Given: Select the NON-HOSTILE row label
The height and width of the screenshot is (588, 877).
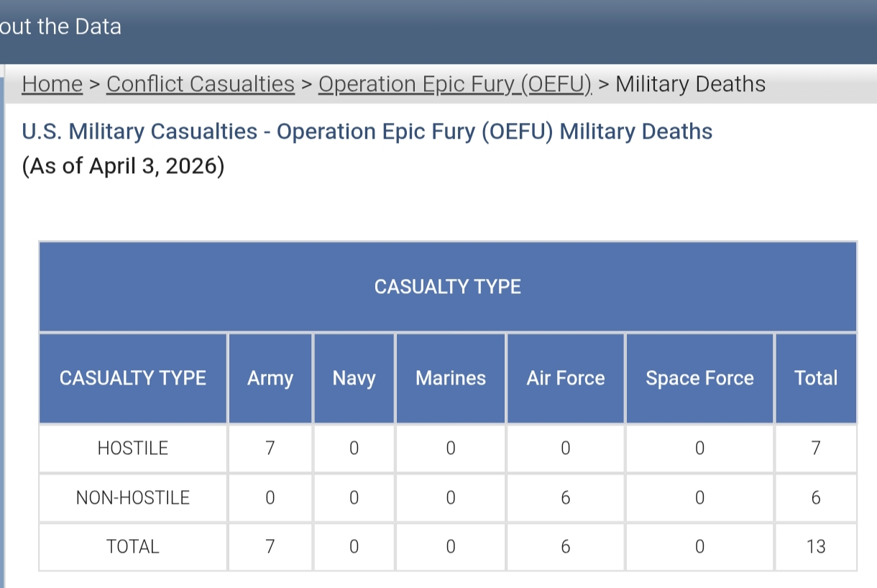Looking at the screenshot, I should click(132, 497).
